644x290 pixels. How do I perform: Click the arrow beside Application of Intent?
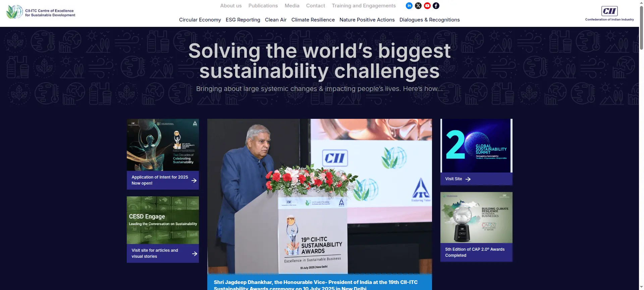pos(194,181)
